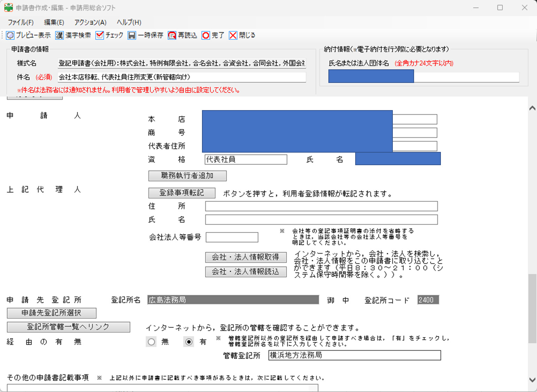Click the 上記代理人 住所 input field
The width and height of the screenshot is (537, 392).
point(321,206)
